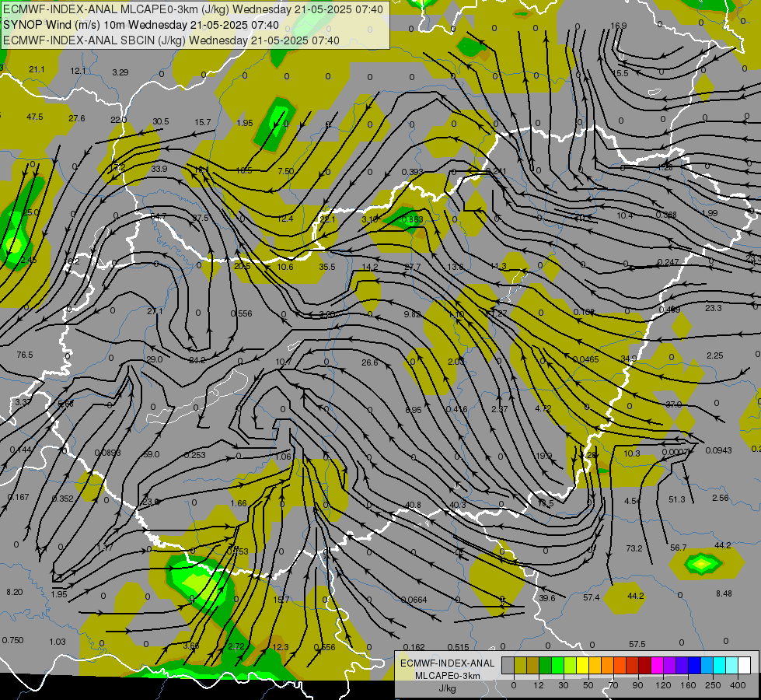761x700 pixels.
Task: Click the white legend swatch at 400
Action: point(745,665)
